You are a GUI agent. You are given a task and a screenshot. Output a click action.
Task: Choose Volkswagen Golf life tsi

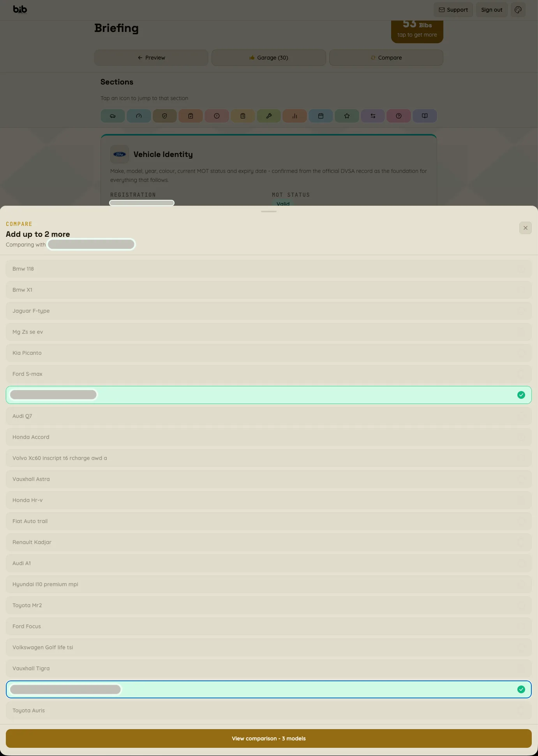269,647
